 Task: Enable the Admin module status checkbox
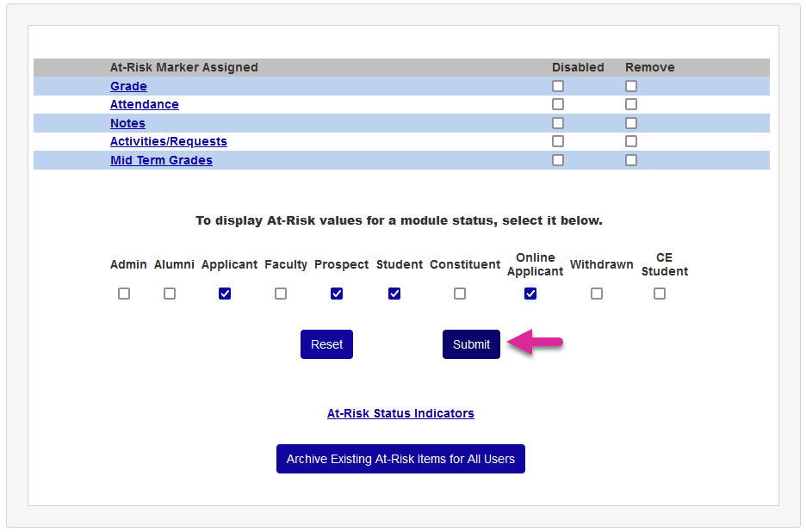(x=124, y=294)
